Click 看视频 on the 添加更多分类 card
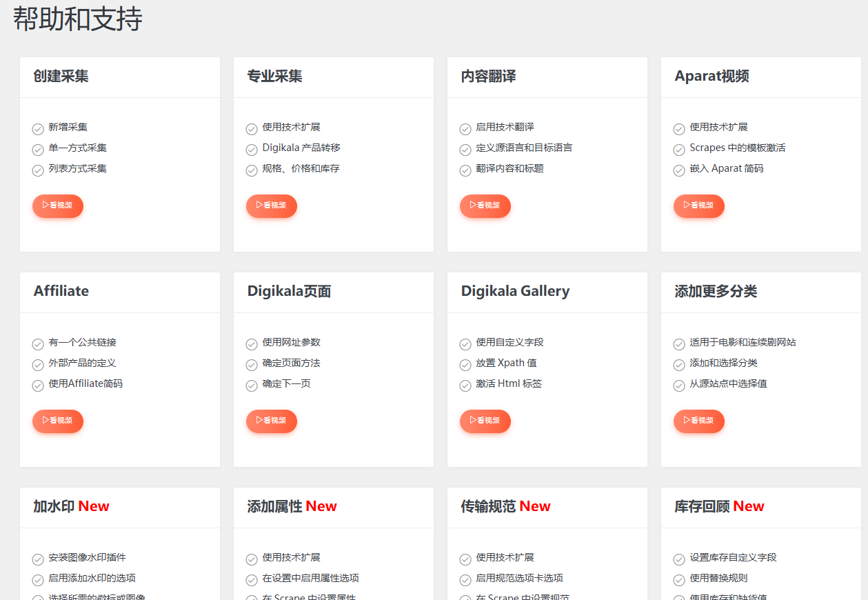The width and height of the screenshot is (868, 600). 698,421
